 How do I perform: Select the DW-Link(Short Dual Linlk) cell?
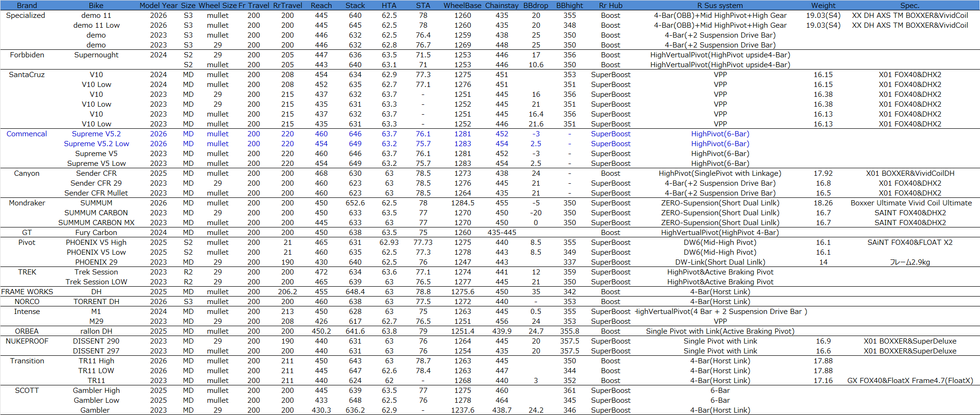point(720,262)
